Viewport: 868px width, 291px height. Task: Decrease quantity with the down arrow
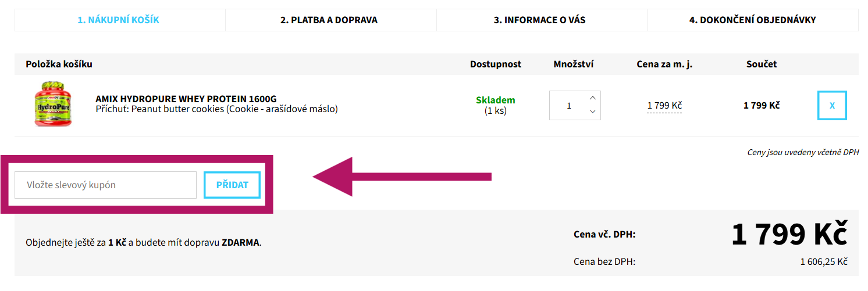[x=592, y=112]
